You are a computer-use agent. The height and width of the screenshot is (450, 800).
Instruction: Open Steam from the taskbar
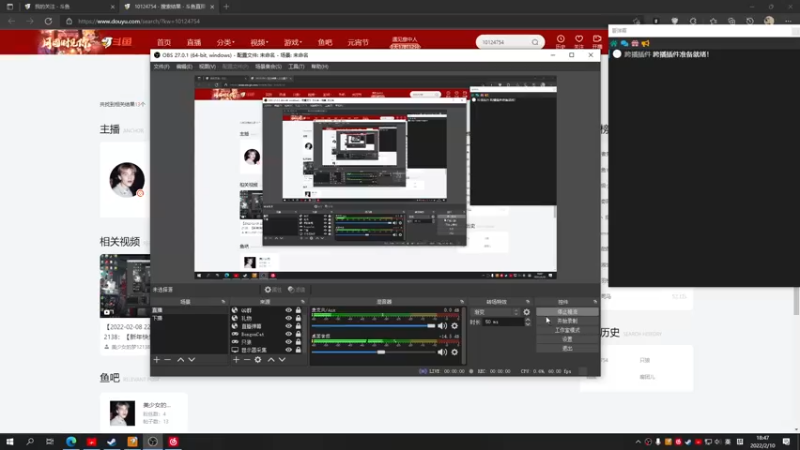point(112,441)
